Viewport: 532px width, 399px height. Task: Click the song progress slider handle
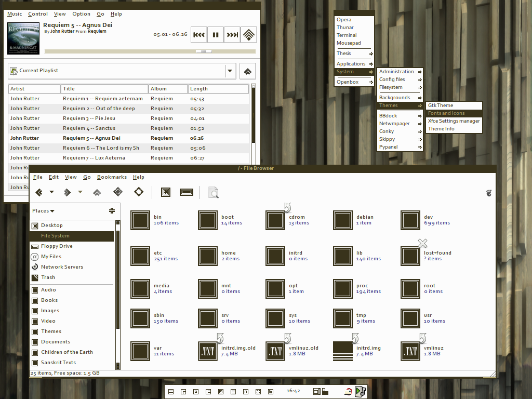(204, 51)
